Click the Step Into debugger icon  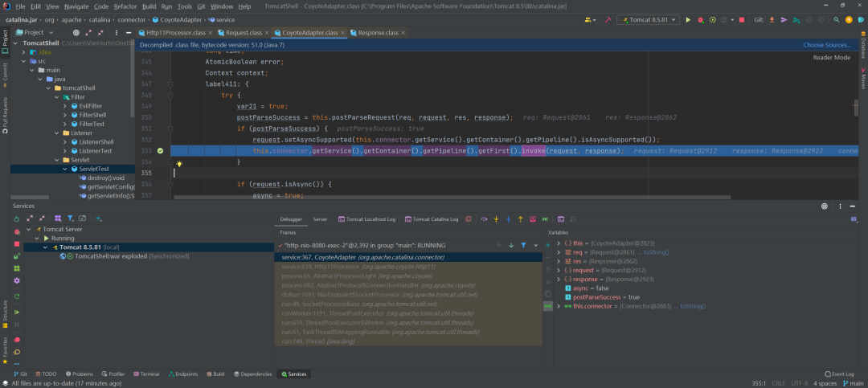(496, 219)
